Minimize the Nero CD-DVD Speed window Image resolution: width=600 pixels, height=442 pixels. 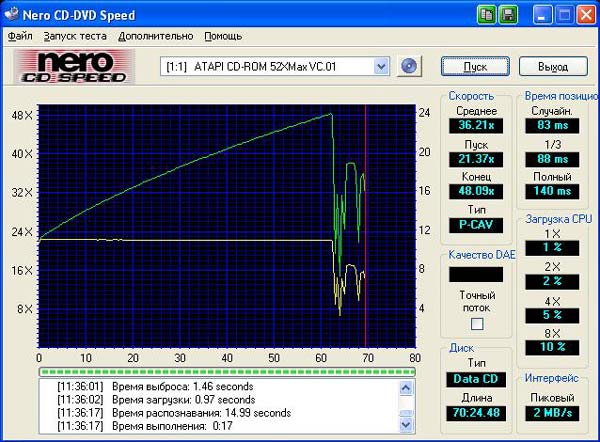(541, 14)
